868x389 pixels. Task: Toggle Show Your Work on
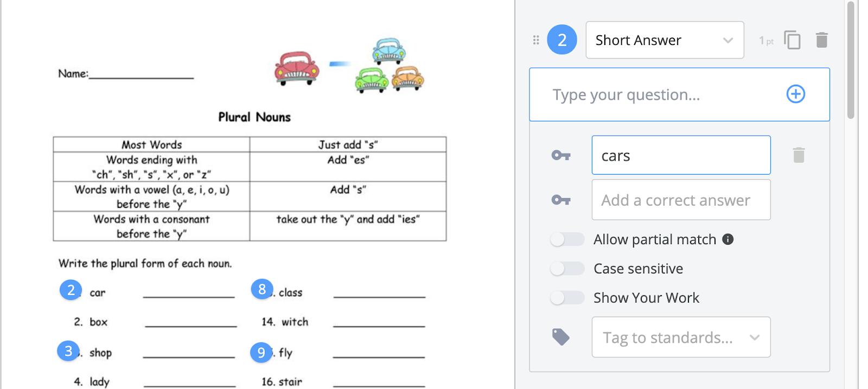point(567,298)
